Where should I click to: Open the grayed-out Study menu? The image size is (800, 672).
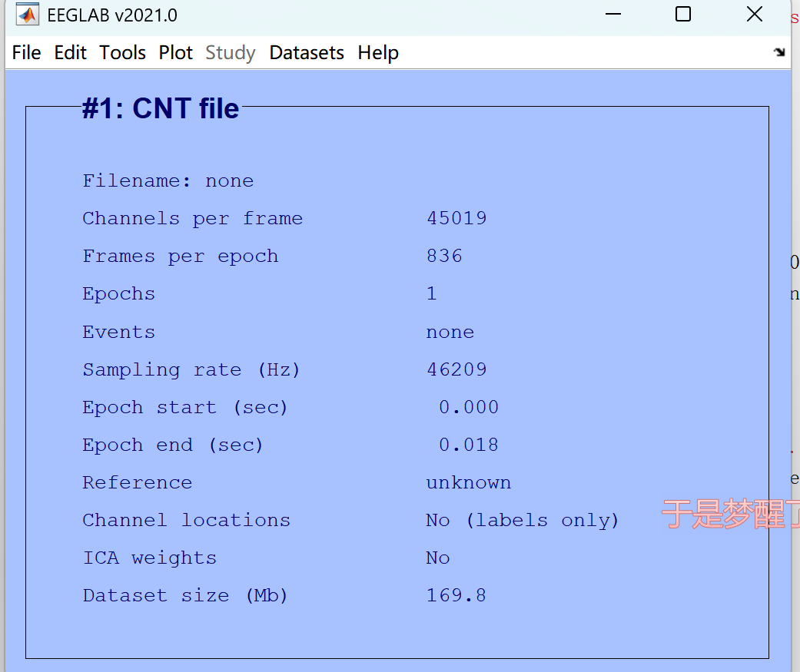(x=231, y=53)
